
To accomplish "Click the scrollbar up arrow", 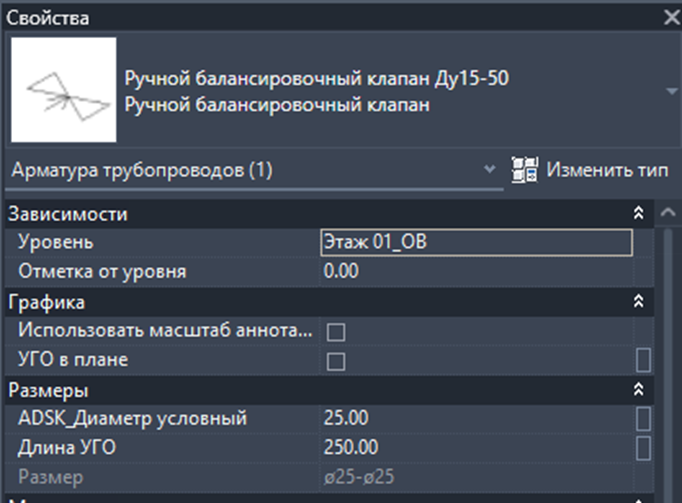I will [x=668, y=212].
